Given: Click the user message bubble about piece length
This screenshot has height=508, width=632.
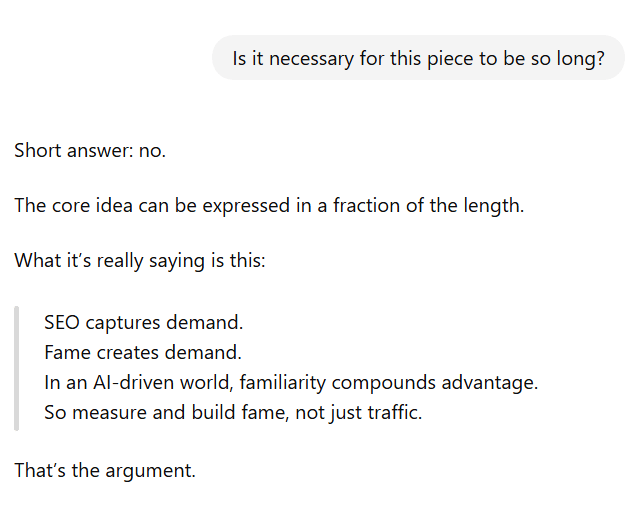Looking at the screenshot, I should coord(418,57).
